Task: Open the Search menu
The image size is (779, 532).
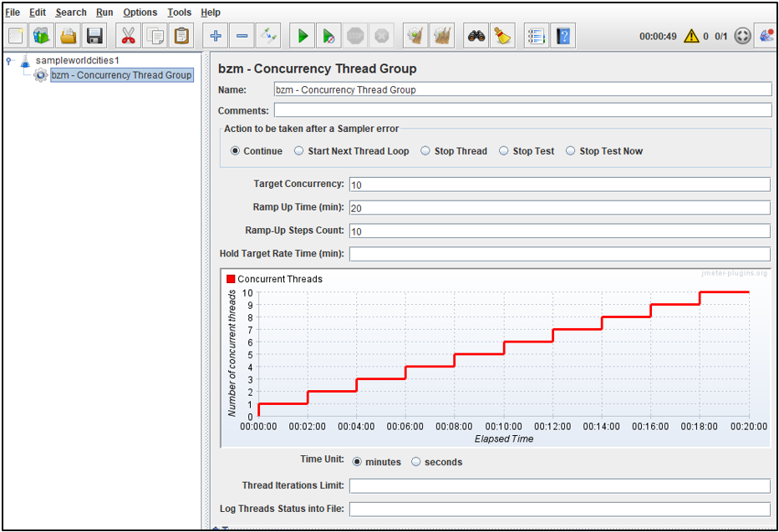Action: point(71,13)
